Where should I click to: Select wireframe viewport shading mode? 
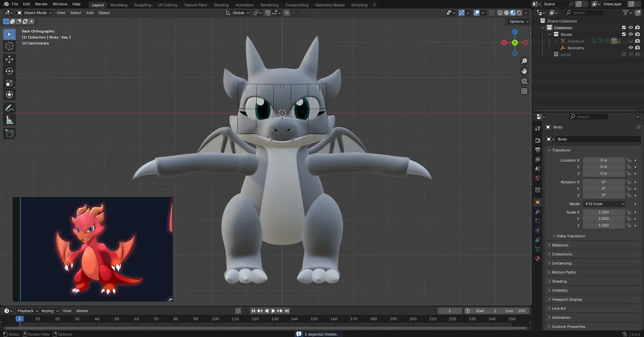[x=500, y=13]
